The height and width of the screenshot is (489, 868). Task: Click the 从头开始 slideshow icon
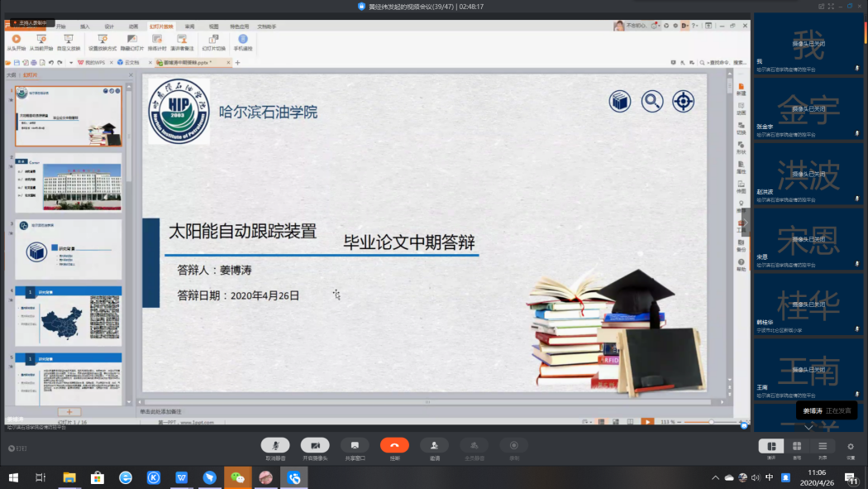point(16,39)
